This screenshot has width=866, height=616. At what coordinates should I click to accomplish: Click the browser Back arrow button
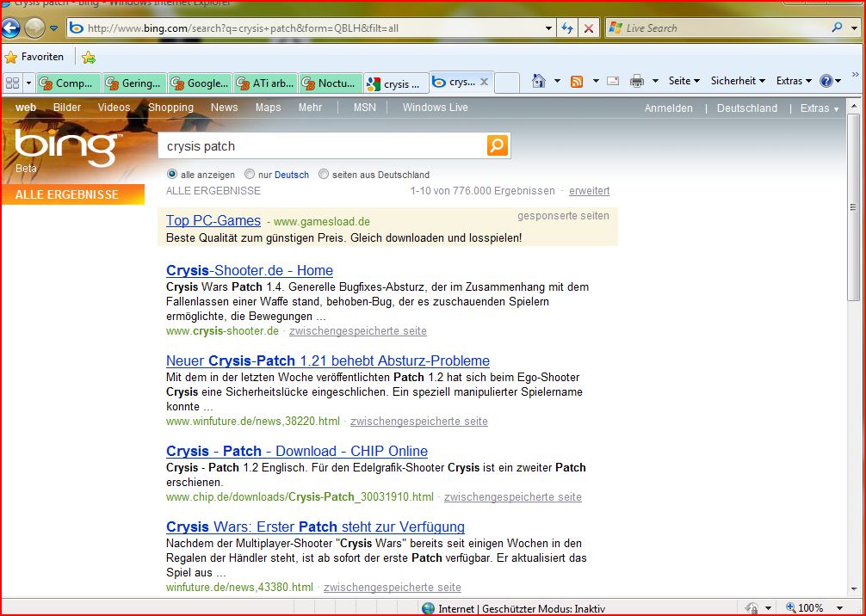point(10,28)
